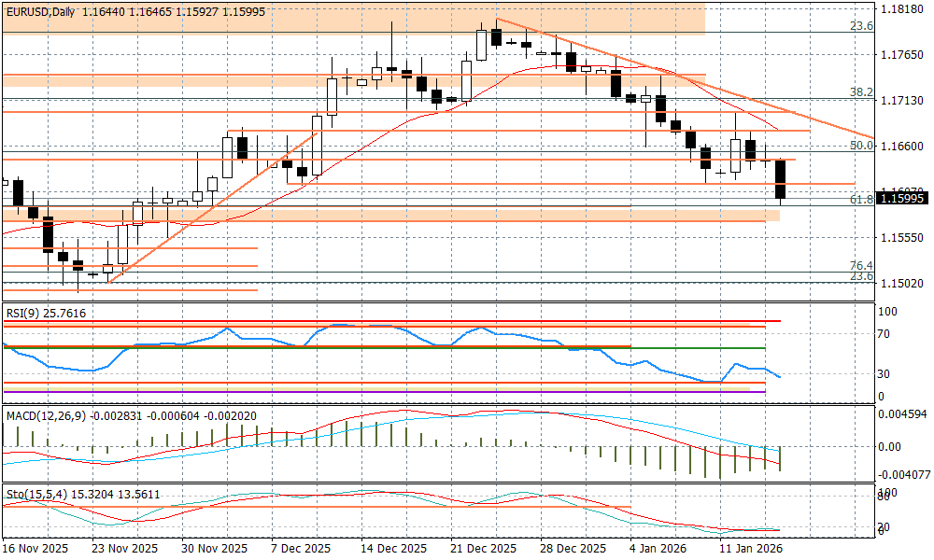Click the 1.18180 price axis label
The height and width of the screenshot is (560, 934).
[x=902, y=10]
